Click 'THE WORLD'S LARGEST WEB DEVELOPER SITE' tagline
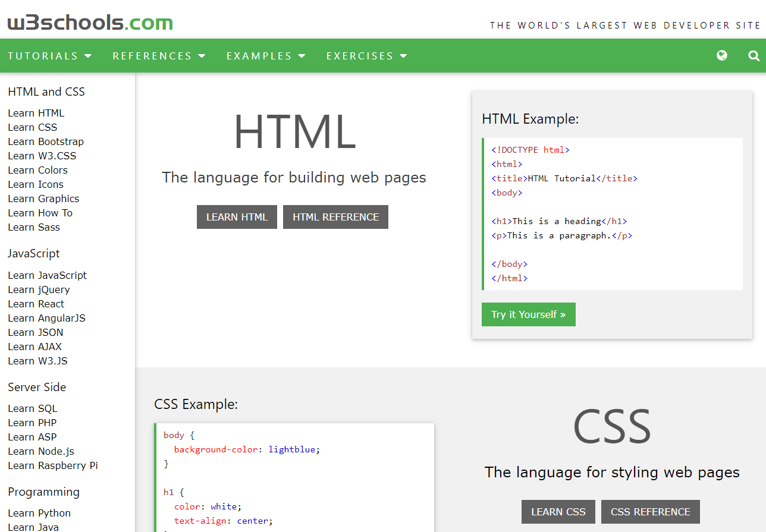Viewport: 766px width, 532px height. [x=625, y=25]
